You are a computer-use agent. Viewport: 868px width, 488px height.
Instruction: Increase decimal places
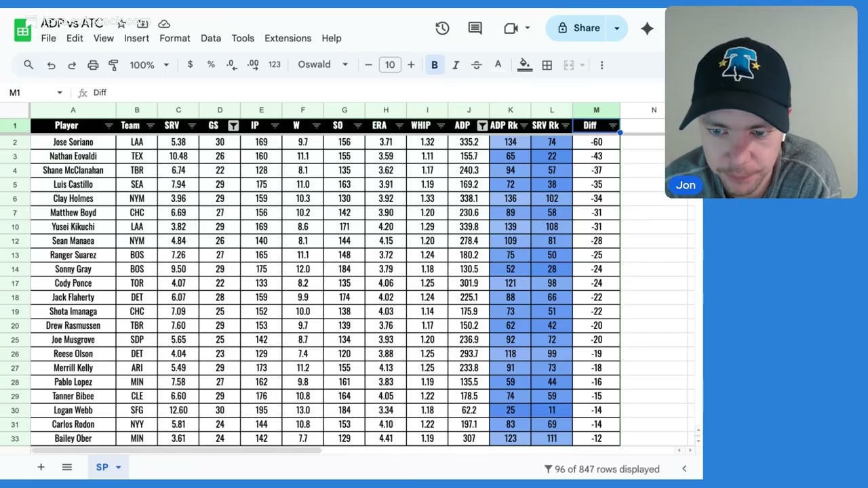pos(253,64)
